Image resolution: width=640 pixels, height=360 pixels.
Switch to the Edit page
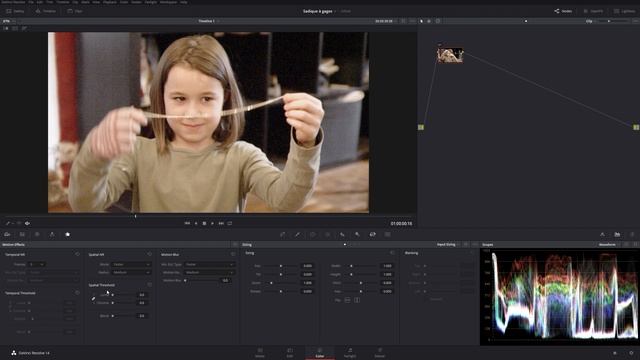(x=289, y=353)
